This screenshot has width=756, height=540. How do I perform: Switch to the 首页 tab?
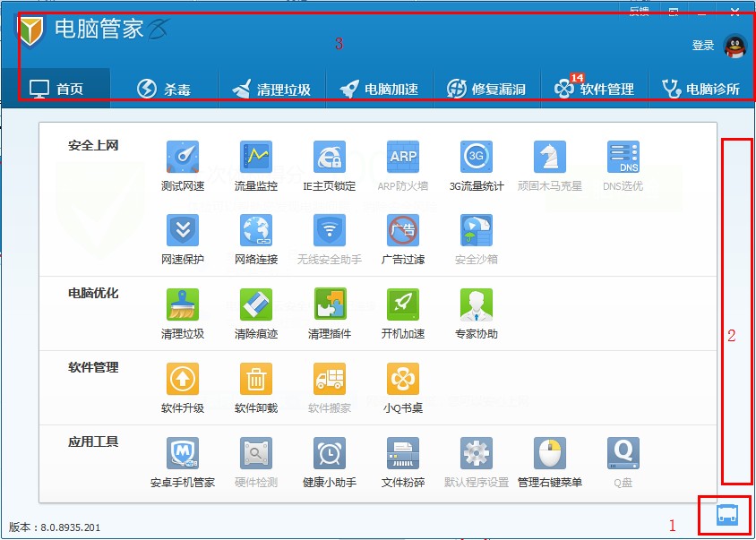[x=56, y=89]
